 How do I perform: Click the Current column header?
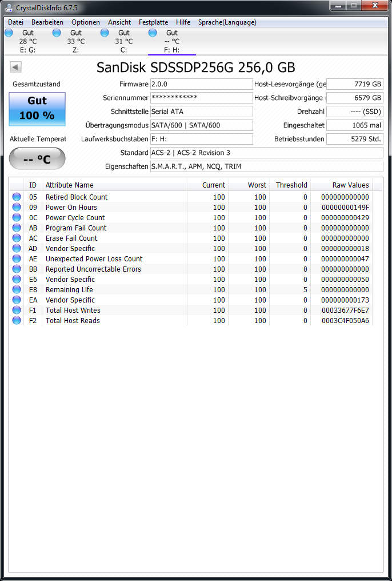pyautogui.click(x=207, y=185)
